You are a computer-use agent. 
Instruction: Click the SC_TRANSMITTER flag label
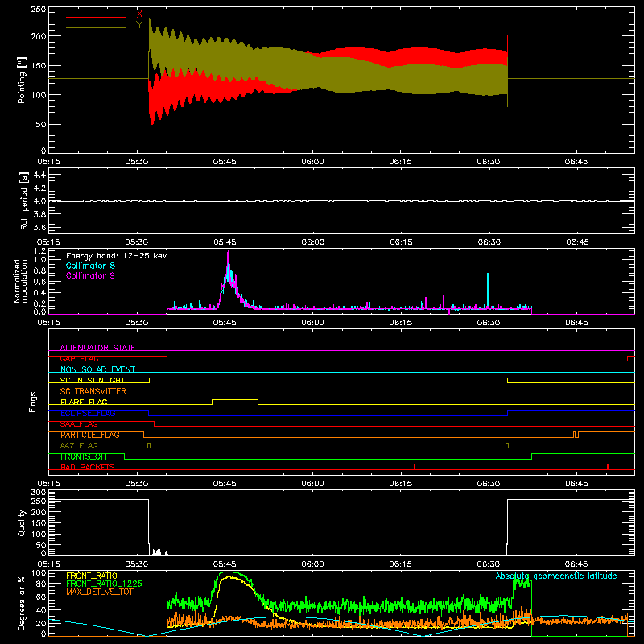[x=93, y=391]
